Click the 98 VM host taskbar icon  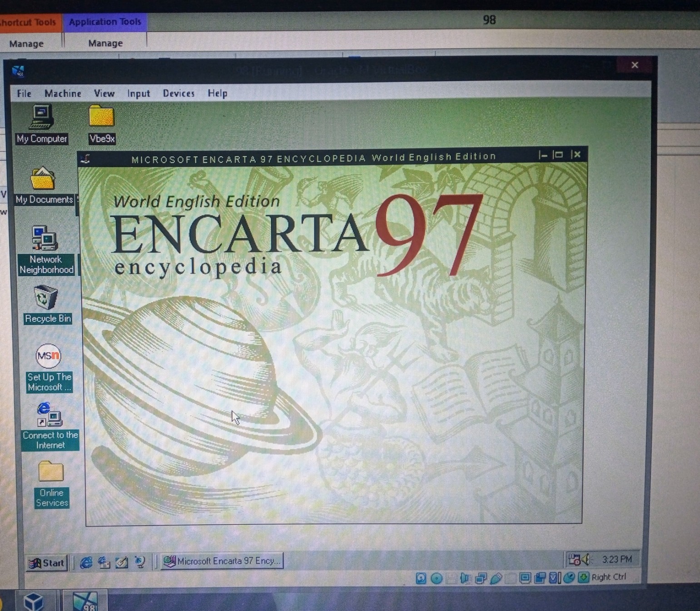[85, 601]
